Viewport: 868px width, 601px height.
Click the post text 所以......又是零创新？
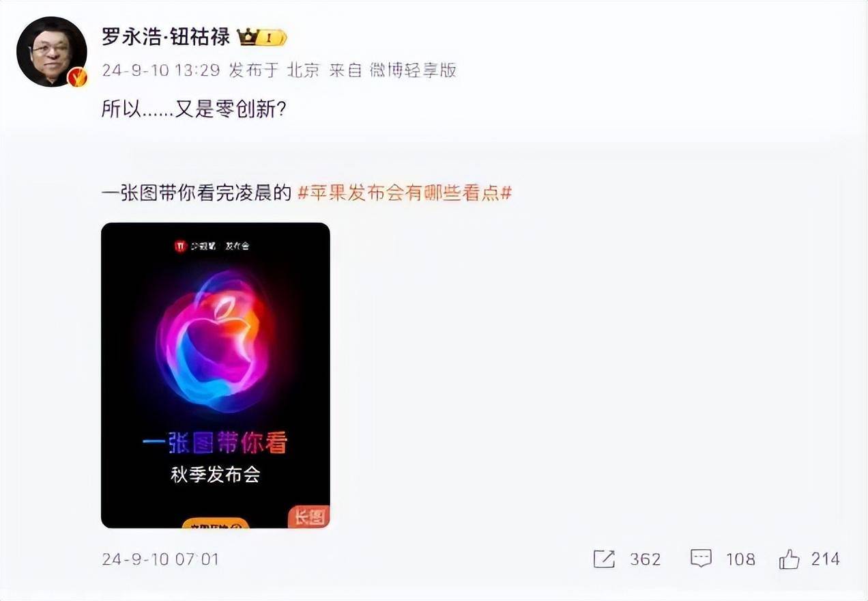pos(193,109)
